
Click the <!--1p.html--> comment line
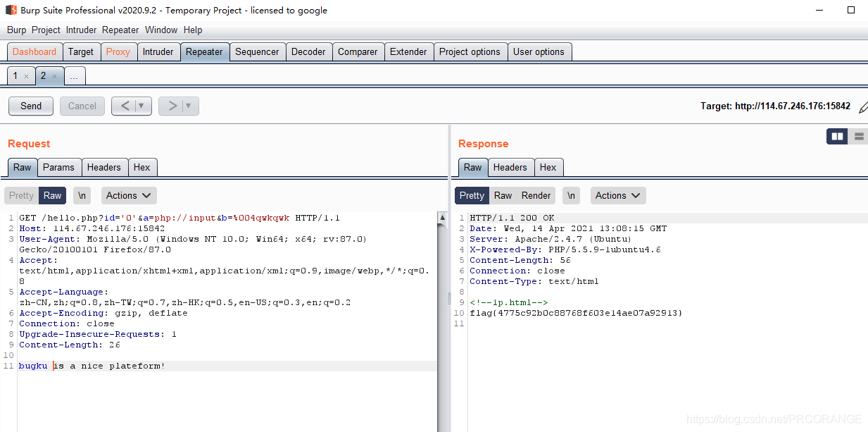tap(509, 302)
